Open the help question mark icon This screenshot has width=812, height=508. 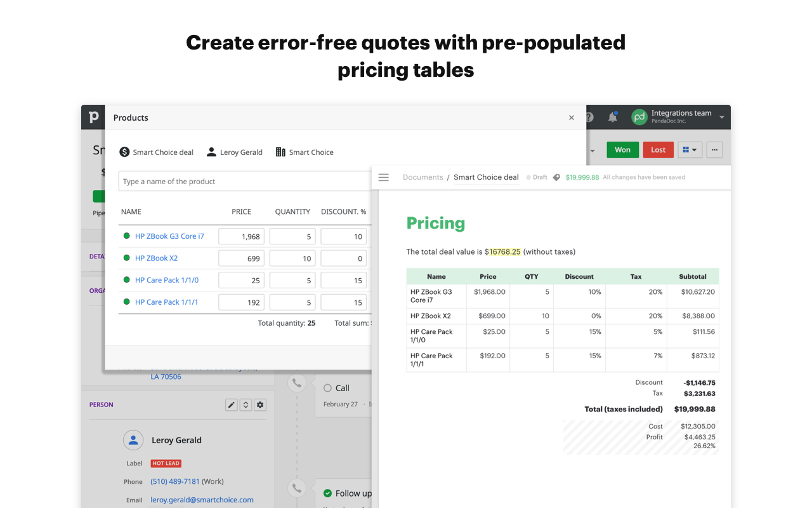[x=589, y=117]
